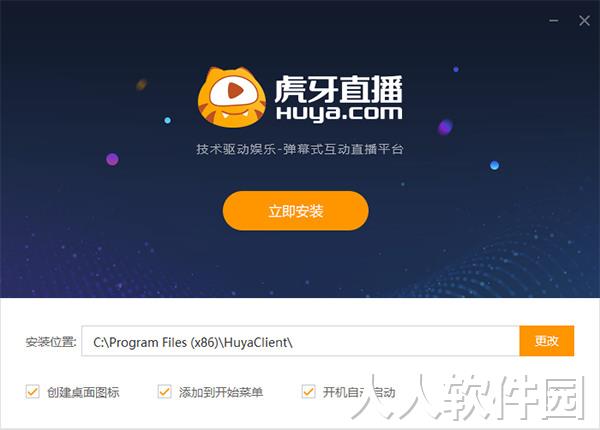This screenshot has height=430, width=600.
Task: Click the tagline 技术驱动娱乐 text
Action: [x=236, y=149]
